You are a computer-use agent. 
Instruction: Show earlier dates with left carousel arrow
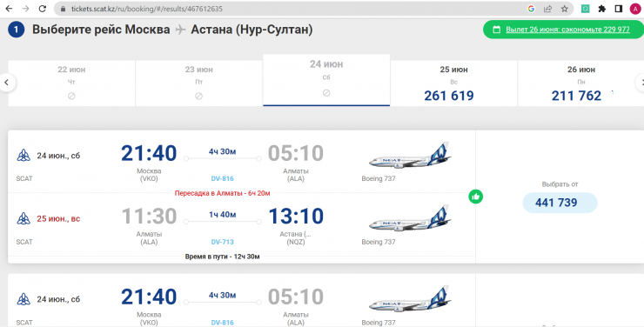7,83
